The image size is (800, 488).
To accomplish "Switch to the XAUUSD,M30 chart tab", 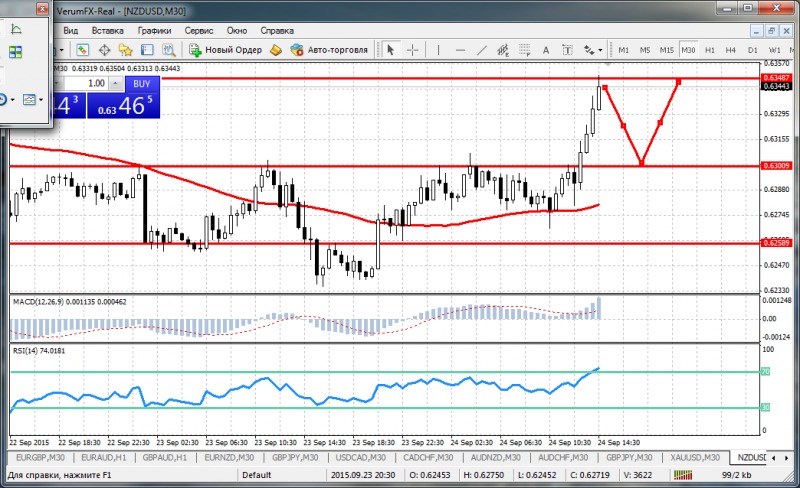I will (695, 457).
